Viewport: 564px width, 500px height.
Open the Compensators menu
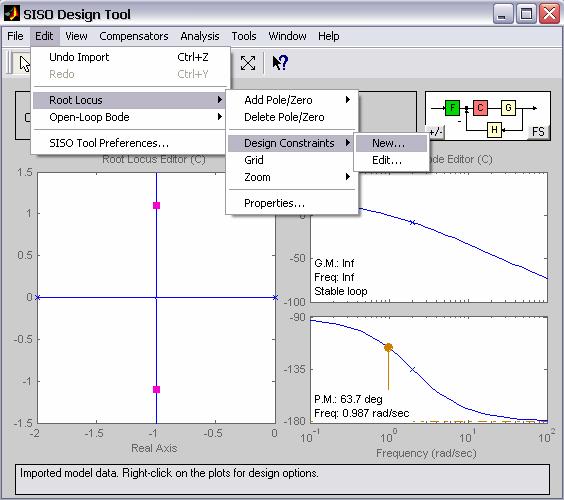134,36
